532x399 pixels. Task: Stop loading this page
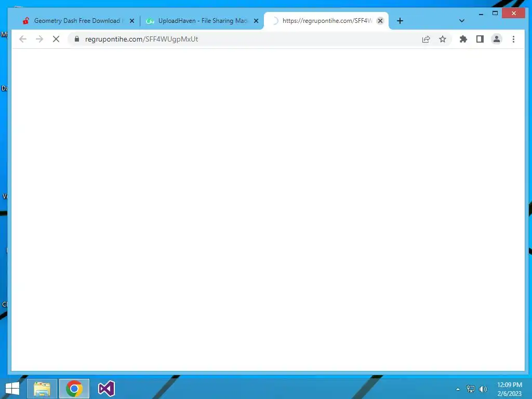[x=56, y=39]
